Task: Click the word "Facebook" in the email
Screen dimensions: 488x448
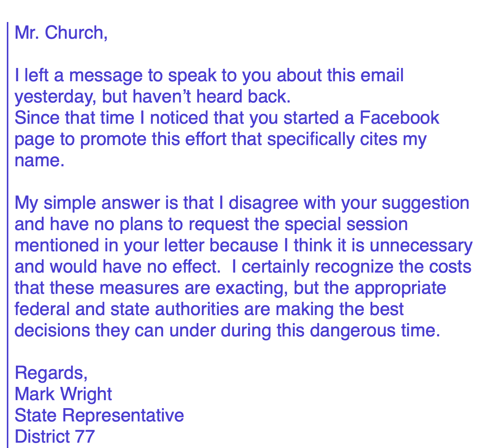Action: [399, 118]
